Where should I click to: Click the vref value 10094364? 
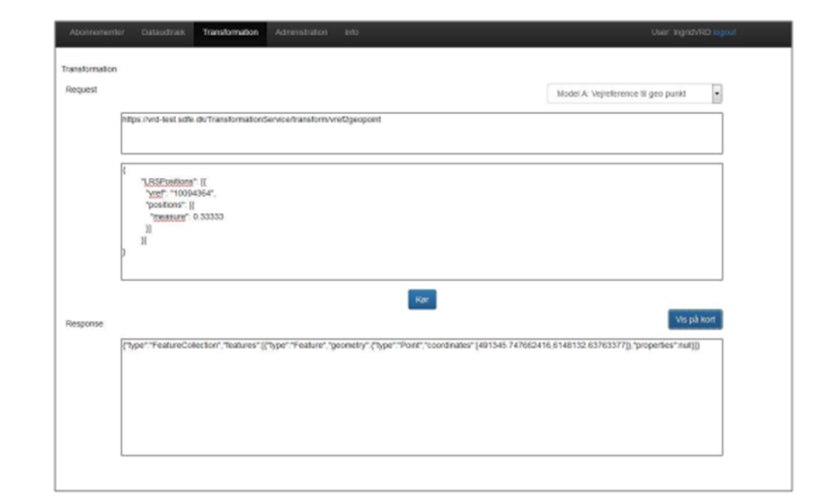(195, 193)
